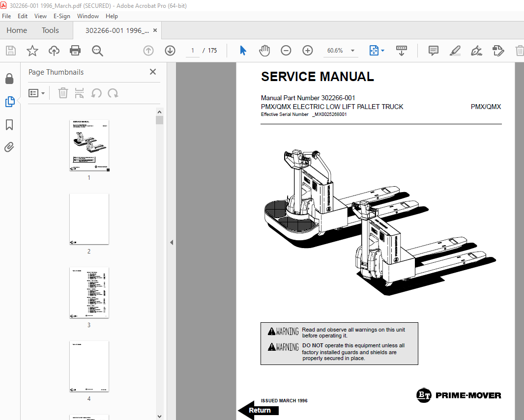
Task: Activate the Hand pan tool
Action: (x=264, y=51)
